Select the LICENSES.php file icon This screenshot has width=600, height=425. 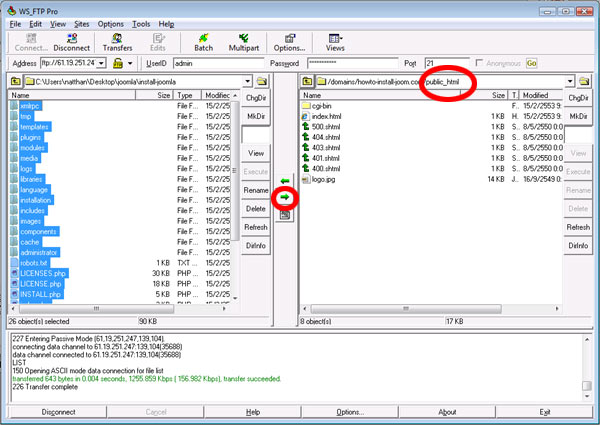[x=15, y=274]
